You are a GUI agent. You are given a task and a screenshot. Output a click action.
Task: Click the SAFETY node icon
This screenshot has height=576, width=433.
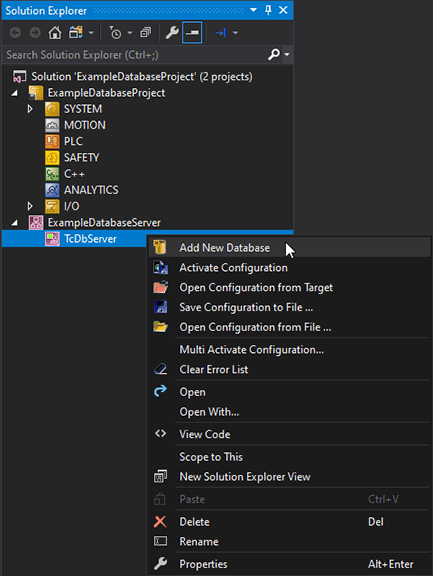coord(52,158)
